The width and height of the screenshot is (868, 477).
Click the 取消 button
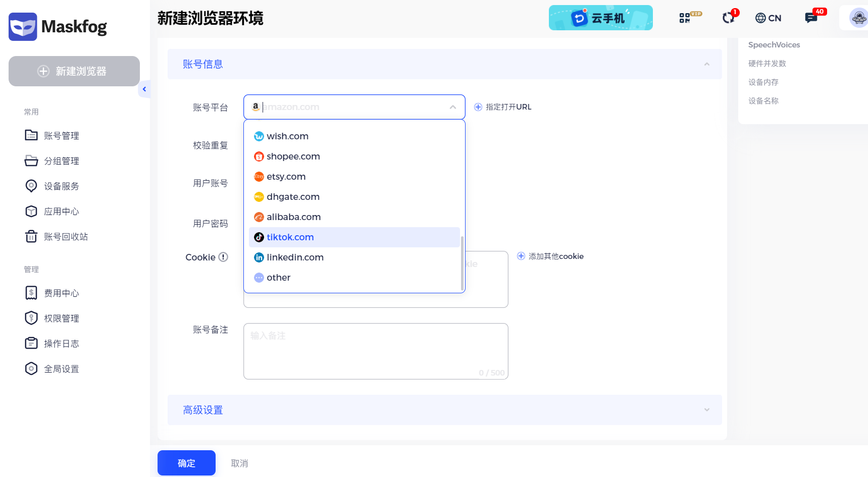point(239,463)
